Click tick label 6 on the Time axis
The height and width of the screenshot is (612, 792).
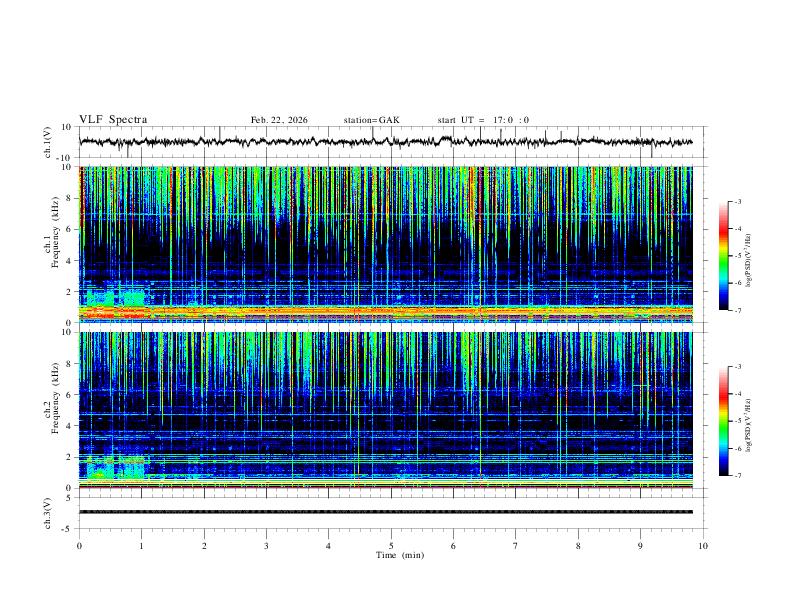pos(453,546)
